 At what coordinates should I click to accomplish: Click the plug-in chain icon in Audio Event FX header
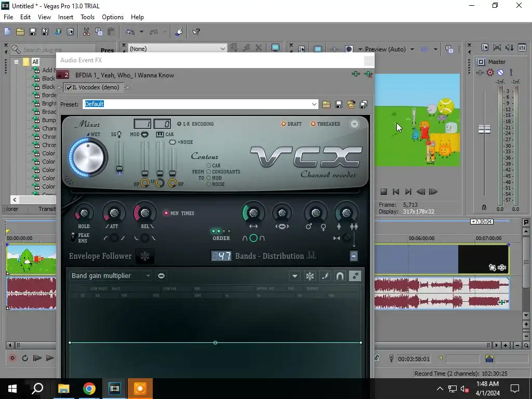point(355,74)
